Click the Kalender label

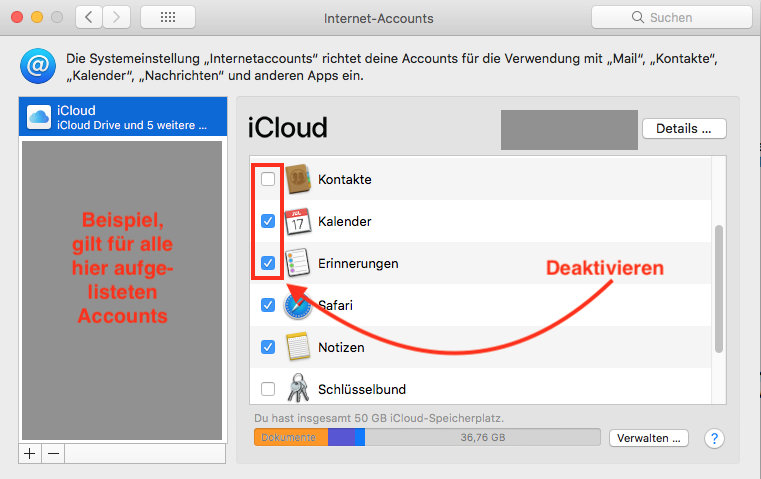click(345, 221)
